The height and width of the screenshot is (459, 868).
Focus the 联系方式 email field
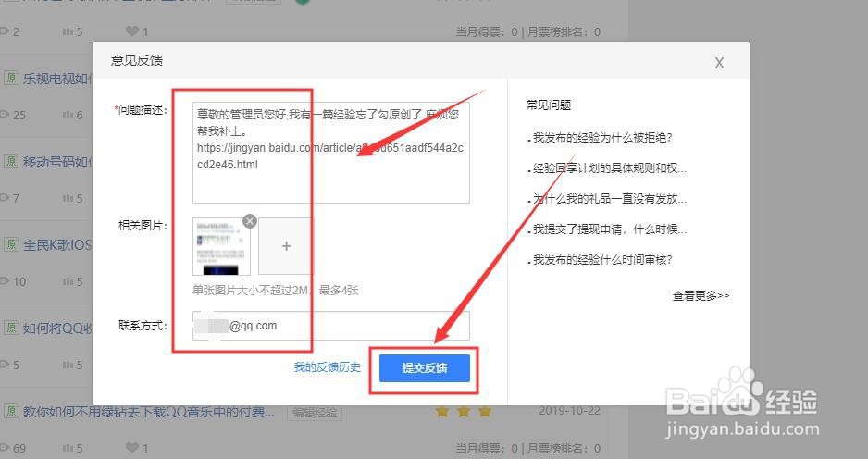[x=331, y=326]
